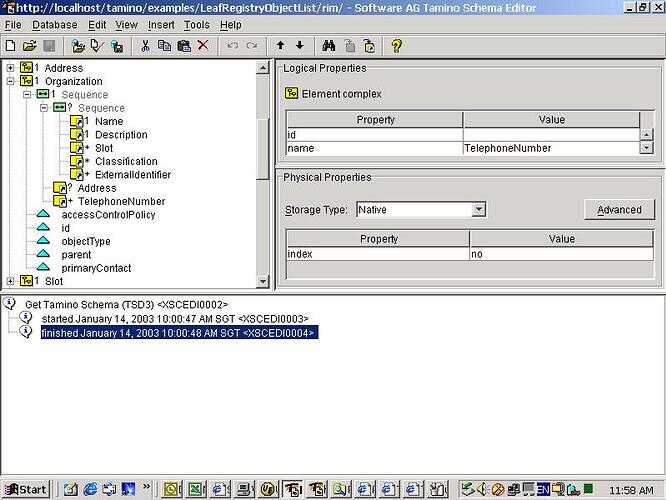Select the TelephoneNumber tree item
The image size is (666, 500).
pyautogui.click(x=121, y=201)
